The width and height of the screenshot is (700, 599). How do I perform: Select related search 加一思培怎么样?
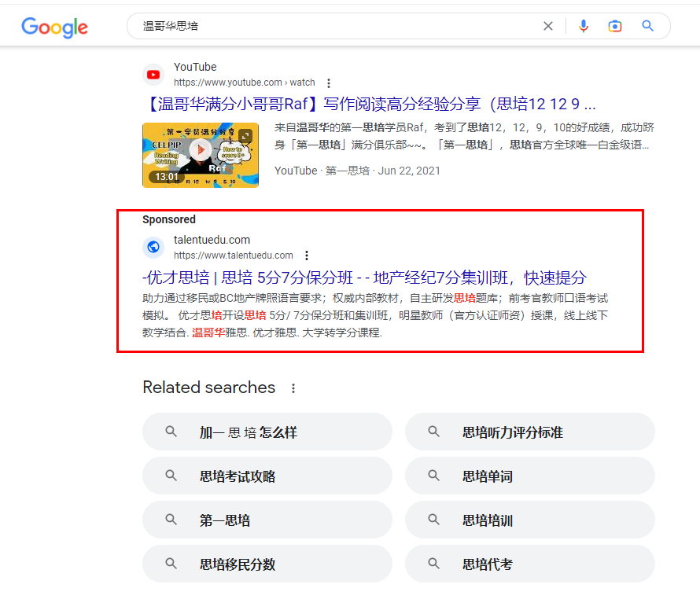click(x=267, y=432)
